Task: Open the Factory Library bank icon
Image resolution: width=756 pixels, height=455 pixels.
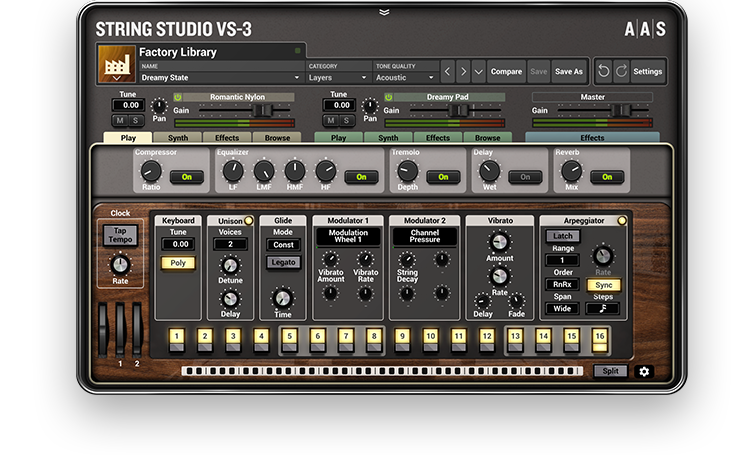Action: pos(117,64)
